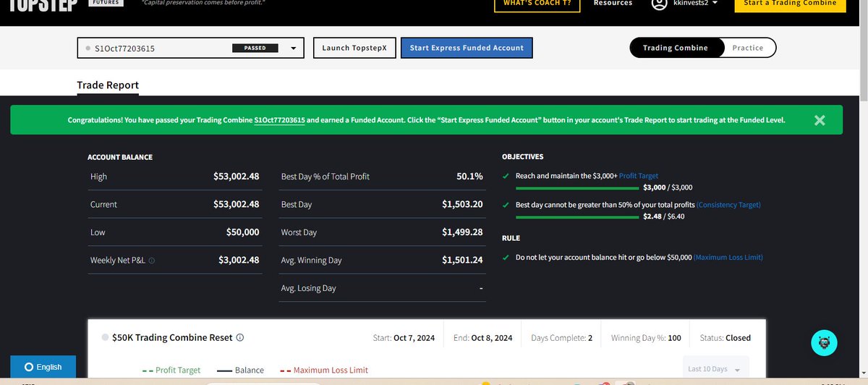
Task: Toggle Maximum Loss Limit legend item
Action: pos(324,370)
